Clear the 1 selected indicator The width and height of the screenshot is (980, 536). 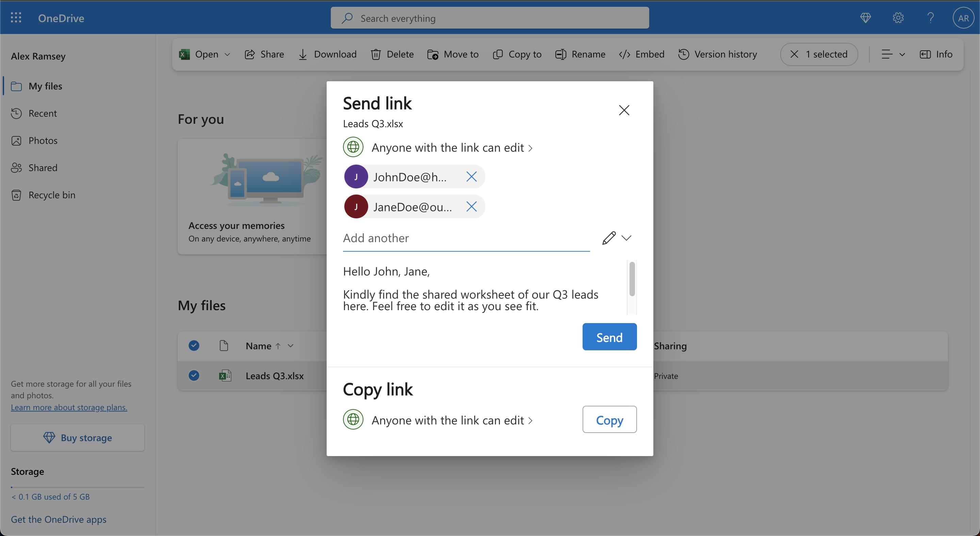[794, 54]
